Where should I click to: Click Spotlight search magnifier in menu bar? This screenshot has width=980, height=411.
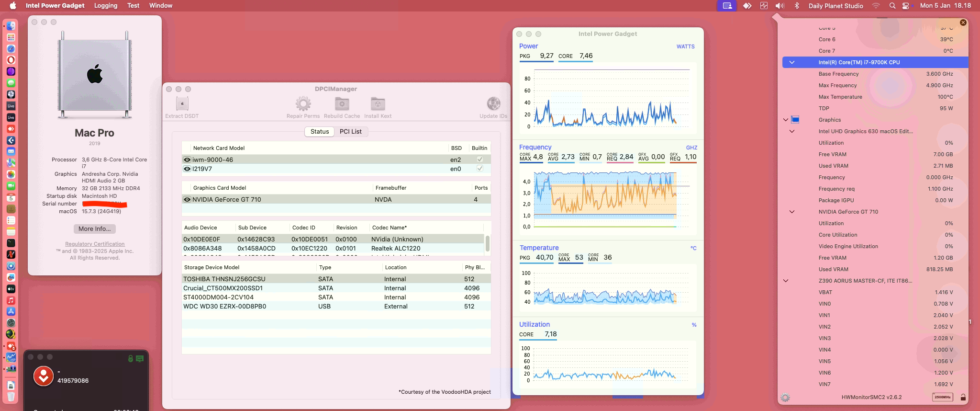pyautogui.click(x=892, y=6)
